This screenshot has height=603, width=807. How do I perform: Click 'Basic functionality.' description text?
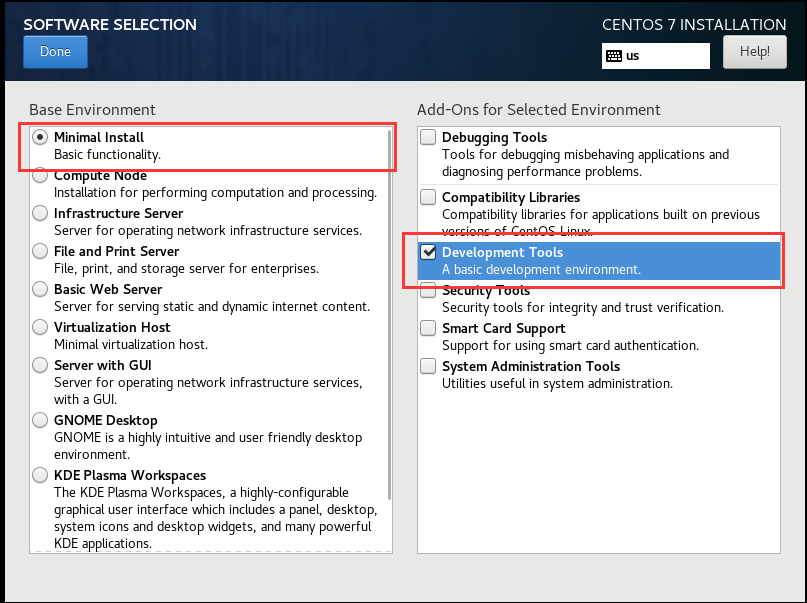click(108, 154)
